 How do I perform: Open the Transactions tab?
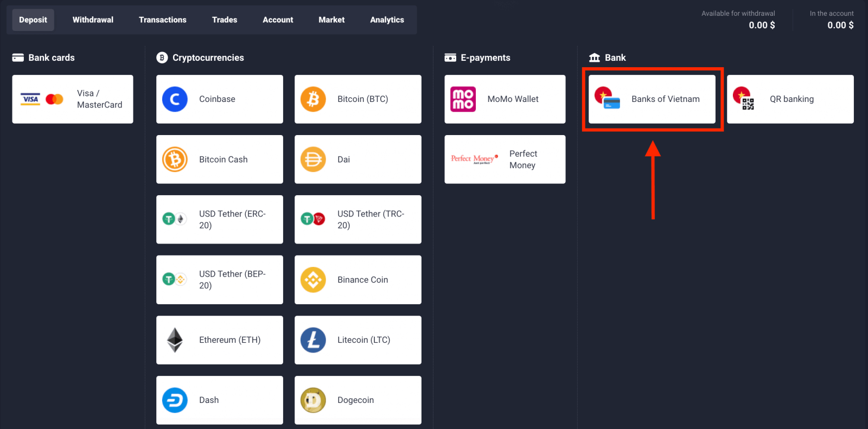coord(162,20)
